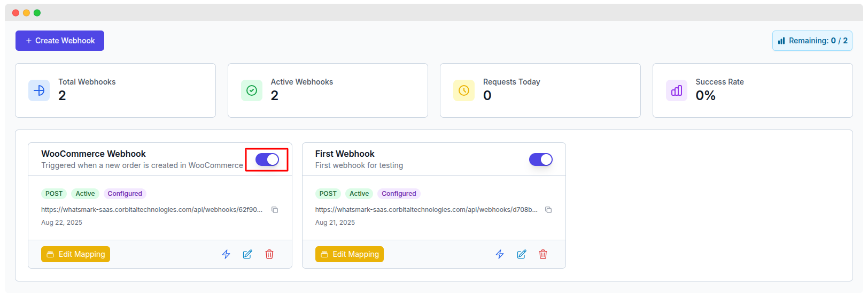Select the WooCommerce Webhook URL text
Image resolution: width=868 pixels, height=297 pixels.
coord(152,210)
